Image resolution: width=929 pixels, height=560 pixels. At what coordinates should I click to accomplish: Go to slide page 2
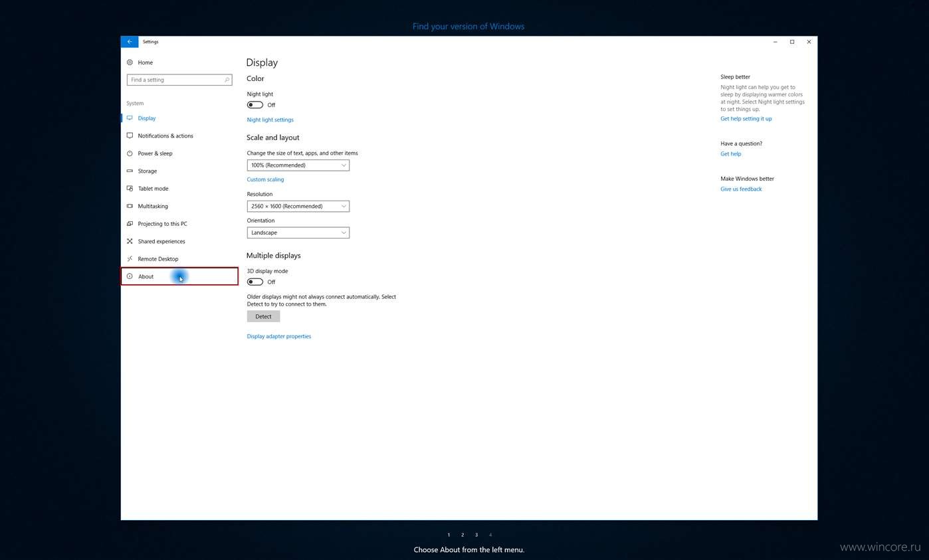click(x=463, y=535)
